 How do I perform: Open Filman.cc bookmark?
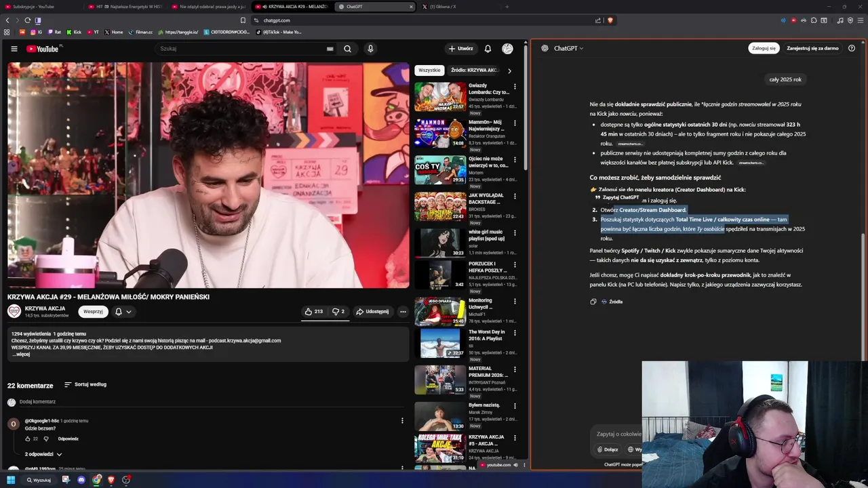tap(140, 32)
